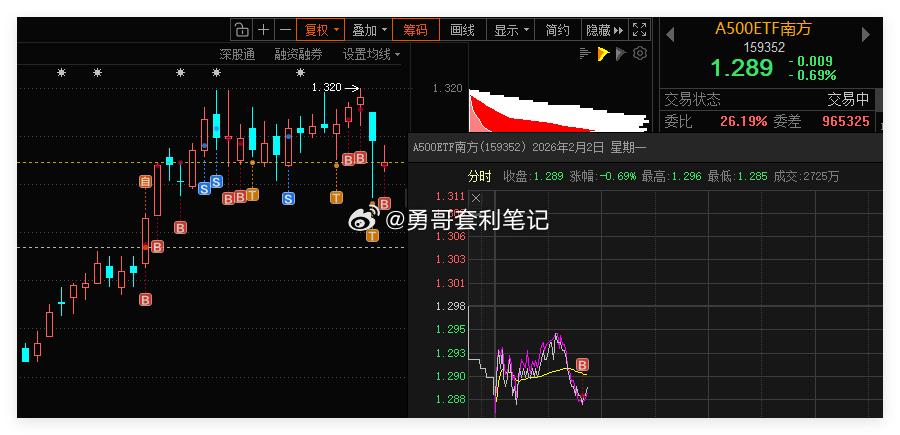Open chip distribution settings gear
This screenshot has width=900, height=435.
(x=640, y=54)
